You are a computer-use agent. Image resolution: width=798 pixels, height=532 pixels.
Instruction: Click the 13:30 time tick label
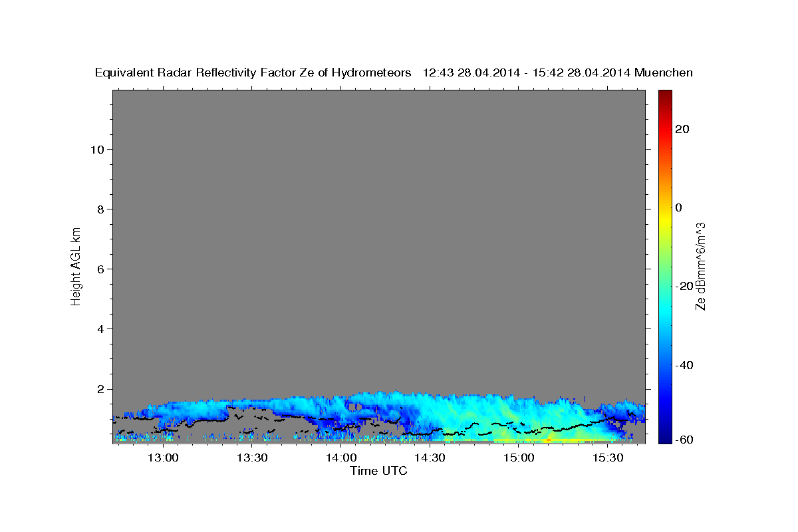coord(251,458)
